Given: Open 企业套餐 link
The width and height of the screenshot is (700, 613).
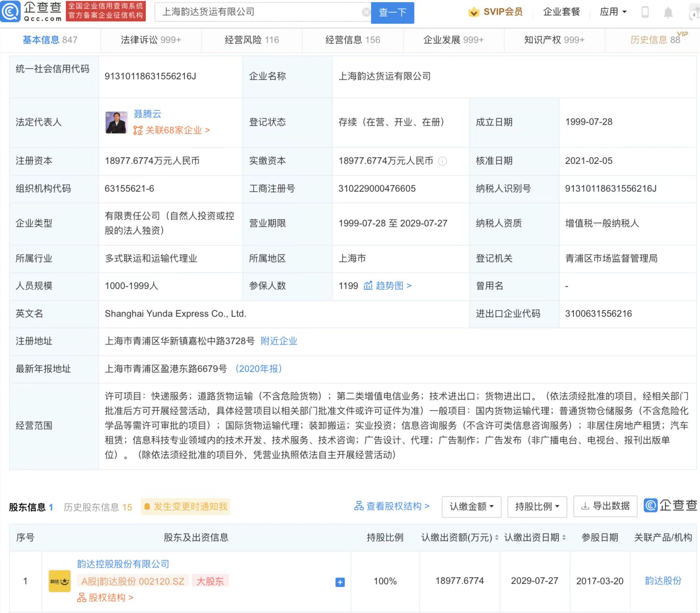Looking at the screenshot, I should coord(561,12).
